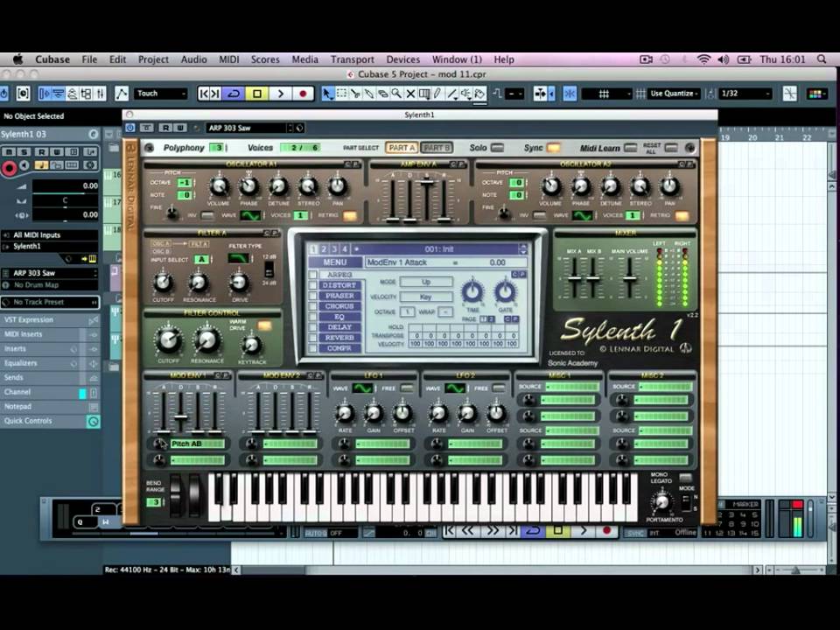Screen dimensions: 840x630
Task: Open the Mixer icon in toolbar
Action: tap(100, 94)
